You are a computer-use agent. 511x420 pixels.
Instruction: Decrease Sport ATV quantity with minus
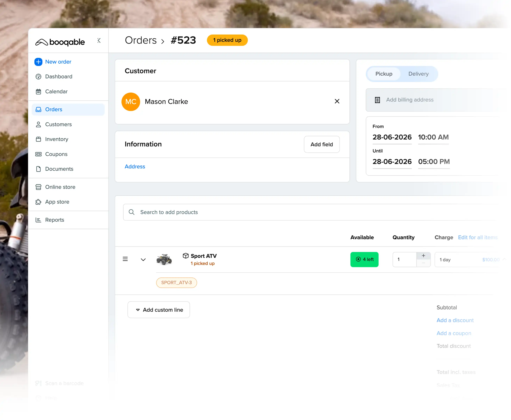coord(423,263)
